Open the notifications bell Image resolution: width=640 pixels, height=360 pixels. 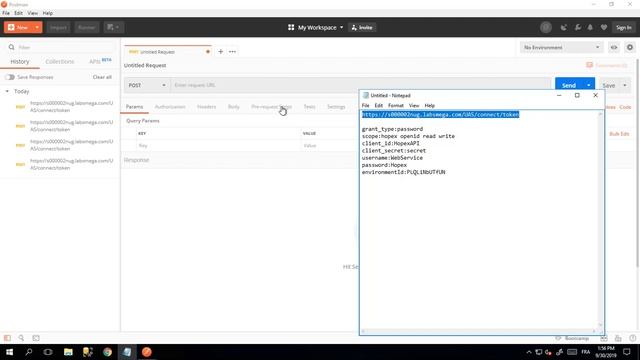pyautogui.click(x=590, y=27)
